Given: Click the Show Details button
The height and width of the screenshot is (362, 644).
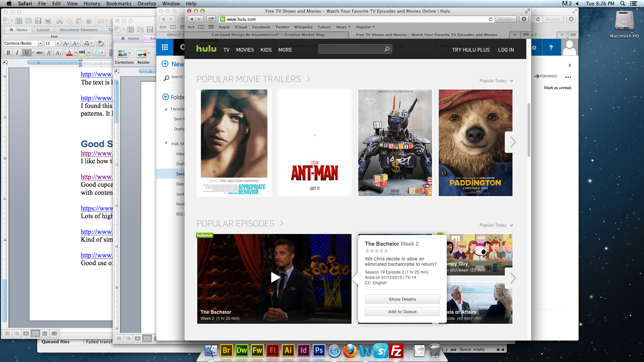Looking at the screenshot, I should point(402,299).
